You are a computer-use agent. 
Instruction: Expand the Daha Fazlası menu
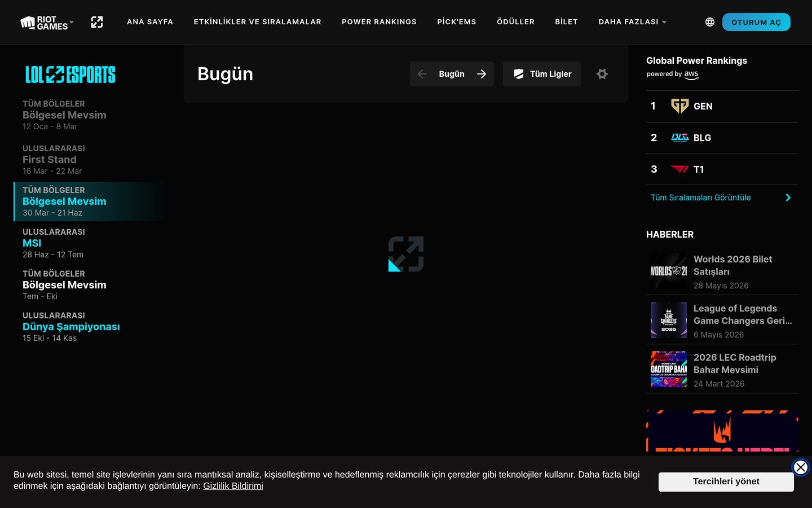633,22
